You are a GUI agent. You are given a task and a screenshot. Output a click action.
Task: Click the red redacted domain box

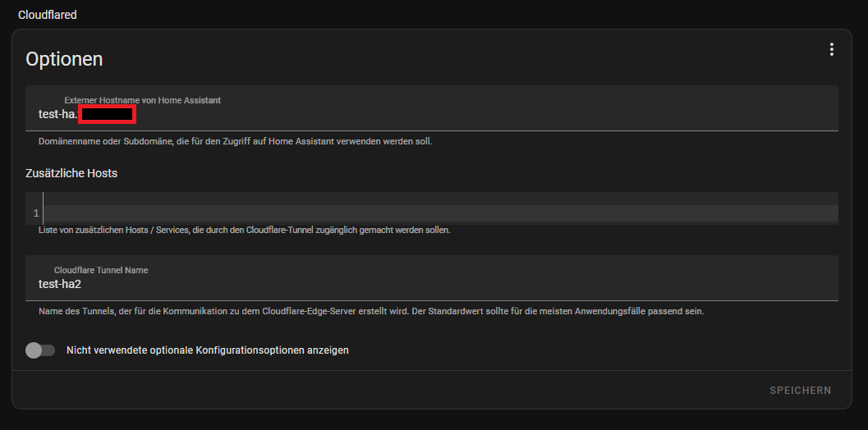[x=107, y=115]
